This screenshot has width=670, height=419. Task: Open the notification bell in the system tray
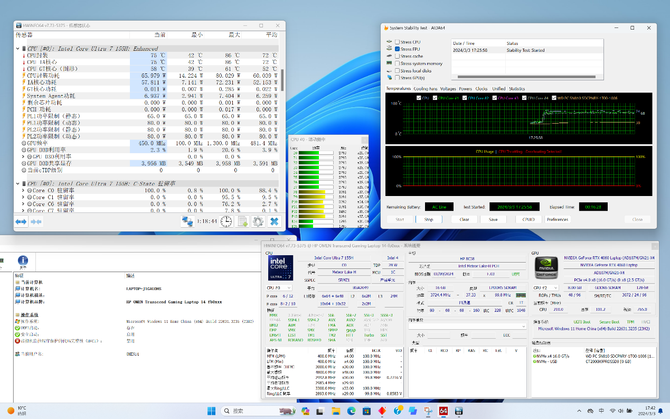pyautogui.click(x=660, y=411)
